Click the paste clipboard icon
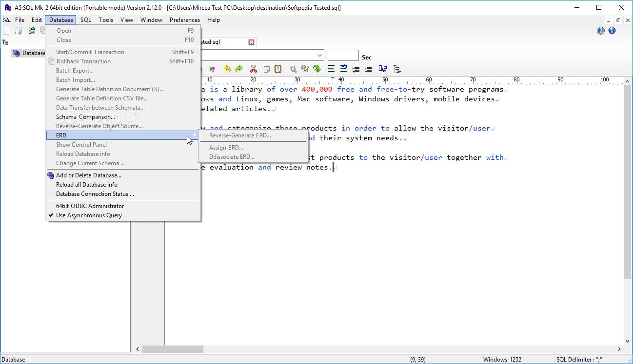 278,69
